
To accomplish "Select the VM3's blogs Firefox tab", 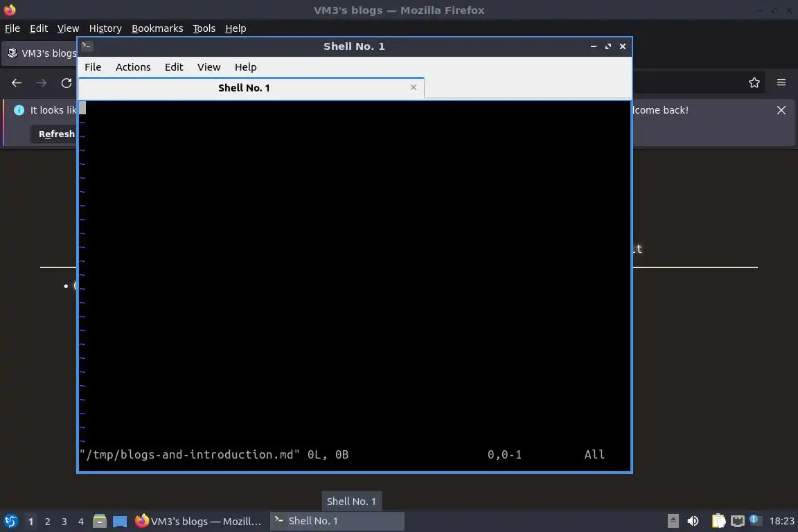I will coord(39,53).
